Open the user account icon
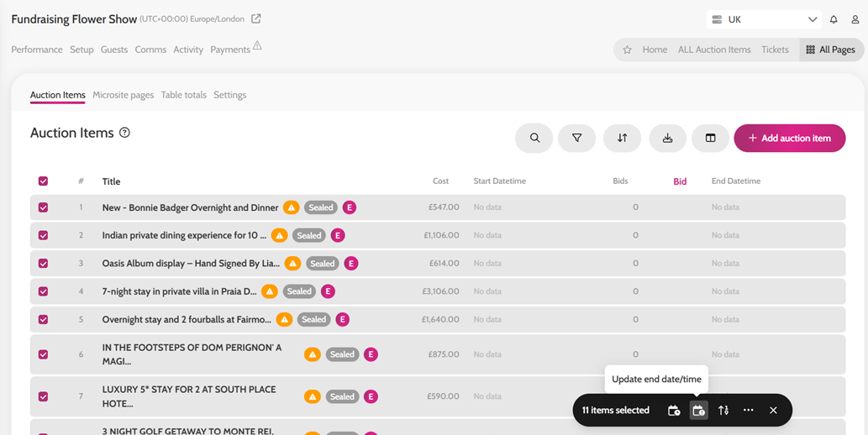 click(855, 19)
